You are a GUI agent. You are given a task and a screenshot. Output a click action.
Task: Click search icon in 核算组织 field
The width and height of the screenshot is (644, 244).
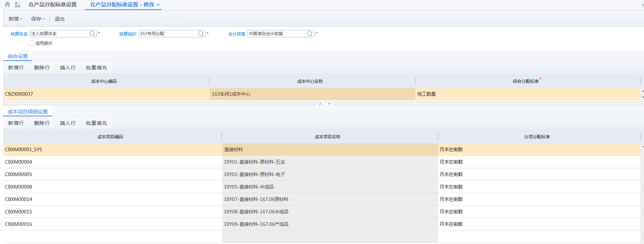pos(201,34)
